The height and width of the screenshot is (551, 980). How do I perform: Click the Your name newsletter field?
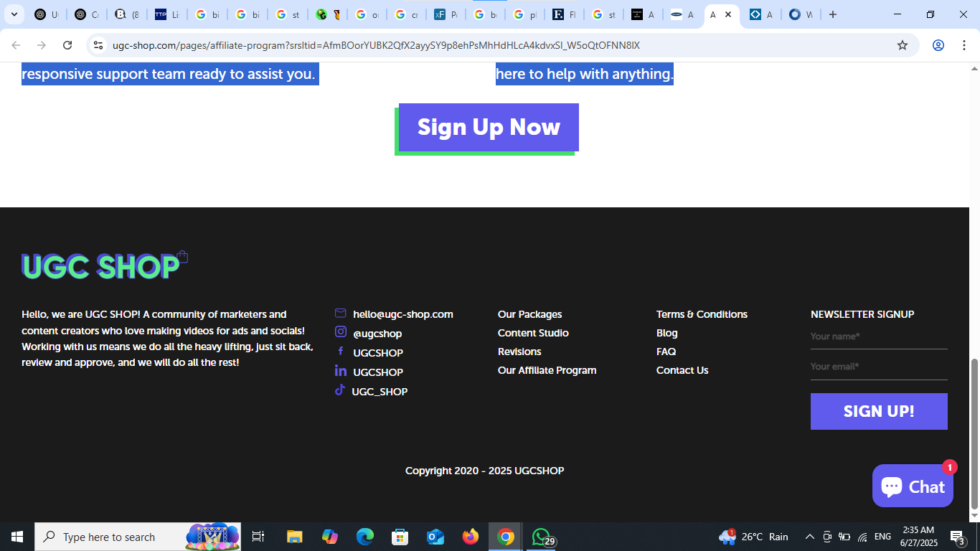[879, 337]
